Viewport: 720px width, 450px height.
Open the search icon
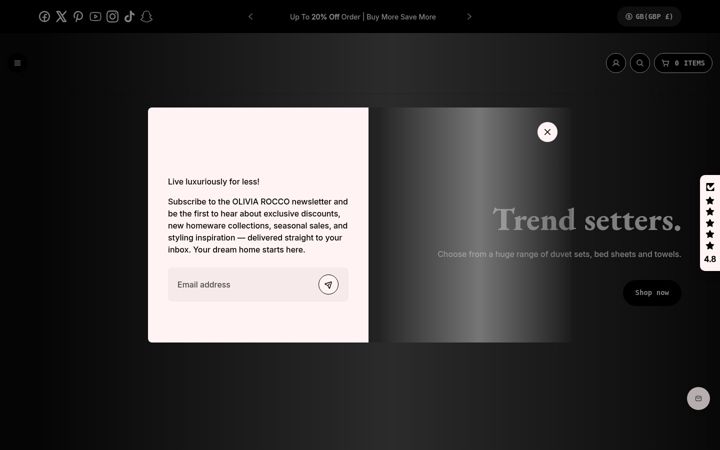pos(640,63)
